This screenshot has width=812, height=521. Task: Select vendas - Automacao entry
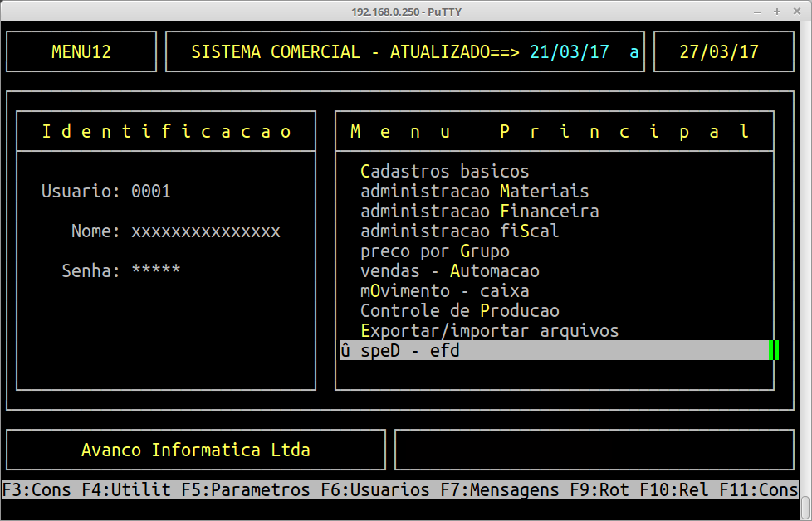click(449, 271)
